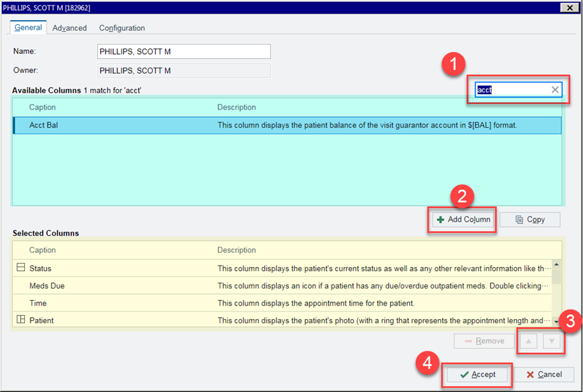Click the Status row layout icon

[x=21, y=267]
